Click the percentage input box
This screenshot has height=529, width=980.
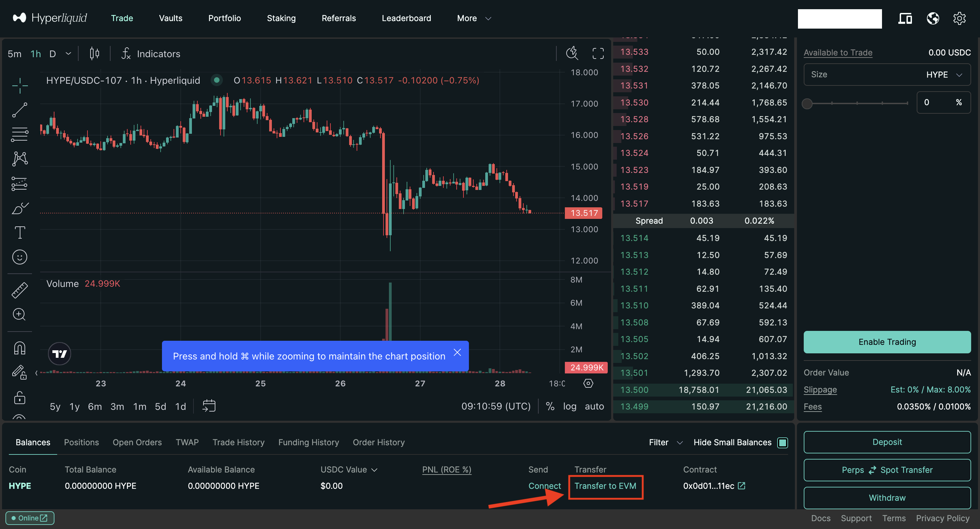pyautogui.click(x=944, y=102)
